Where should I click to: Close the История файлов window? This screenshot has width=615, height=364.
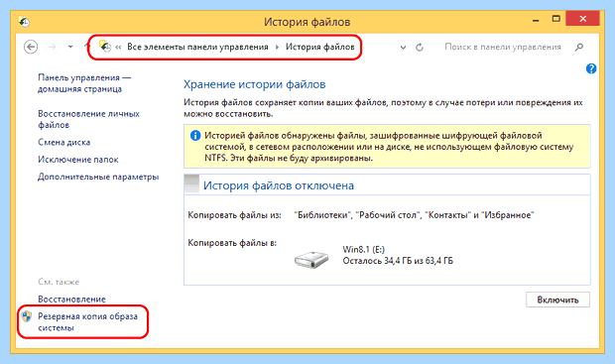click(582, 19)
